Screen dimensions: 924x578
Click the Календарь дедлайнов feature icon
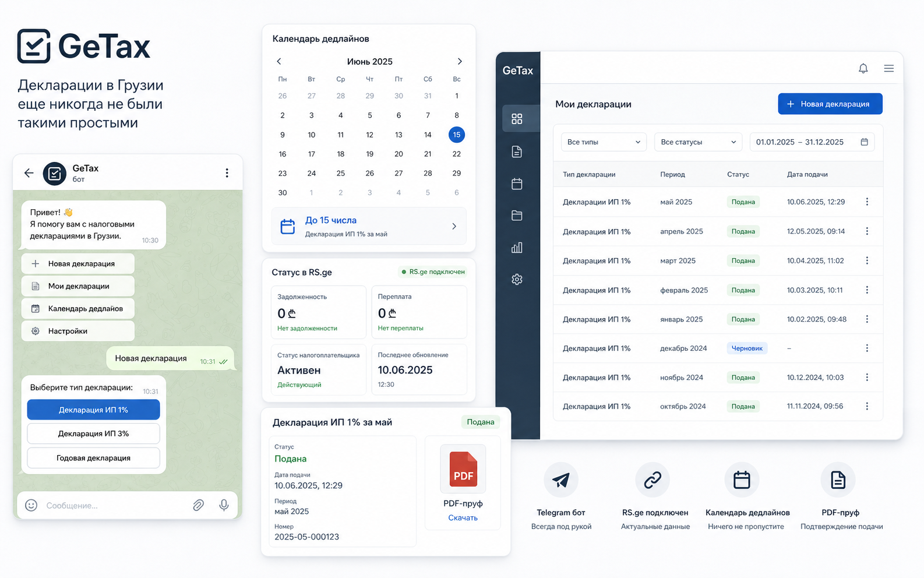tap(742, 480)
